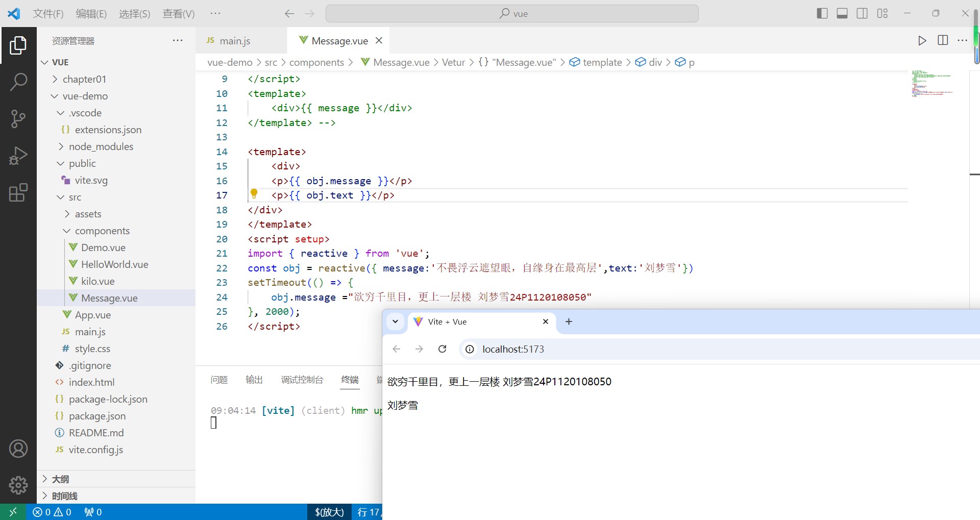
Task: Go forward with navigation arrow in title bar
Action: pos(309,14)
